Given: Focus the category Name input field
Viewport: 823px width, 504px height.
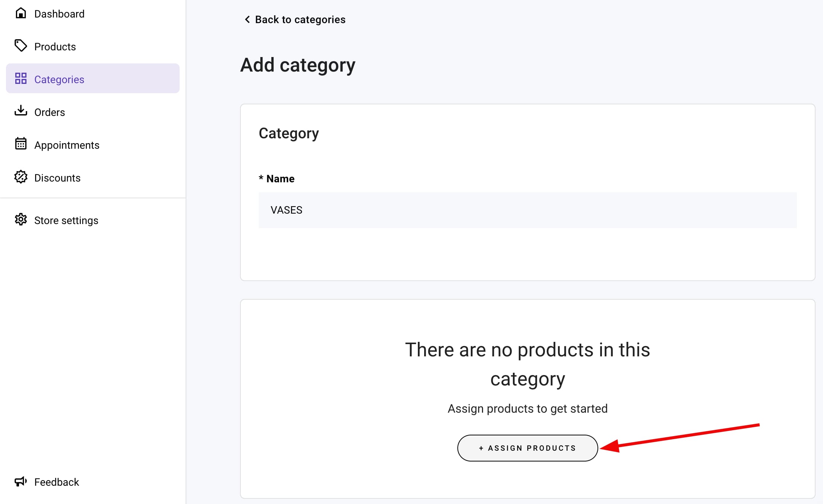Looking at the screenshot, I should point(527,210).
